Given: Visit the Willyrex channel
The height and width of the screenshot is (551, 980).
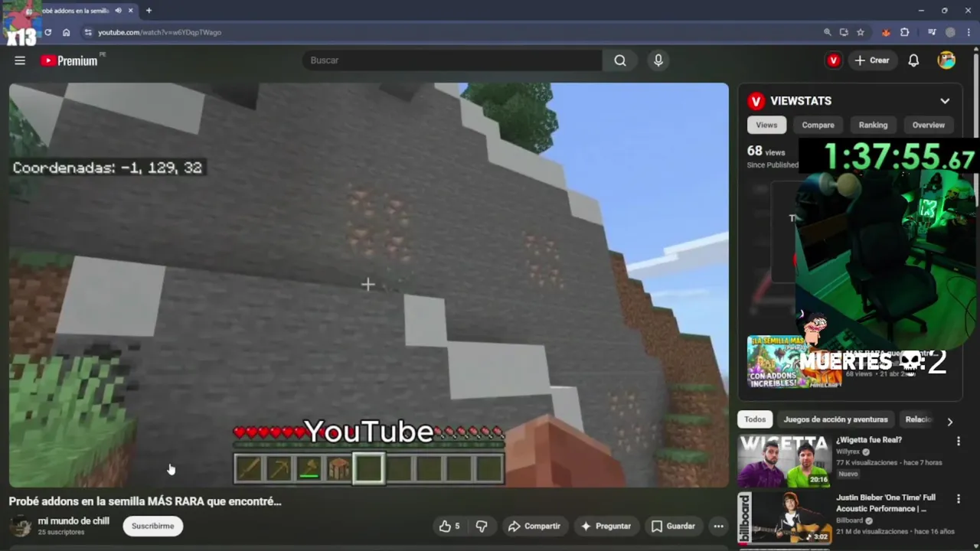Looking at the screenshot, I should 848,452.
